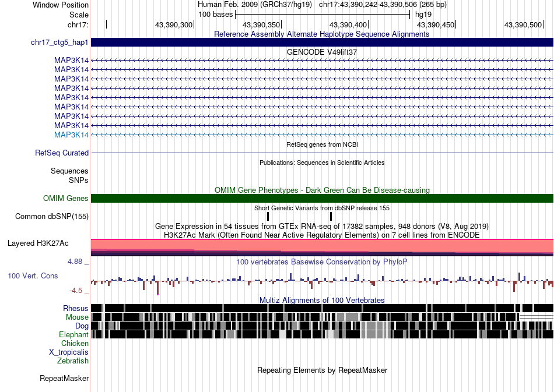Click the 100 Vert. Cons label

[x=33, y=276]
